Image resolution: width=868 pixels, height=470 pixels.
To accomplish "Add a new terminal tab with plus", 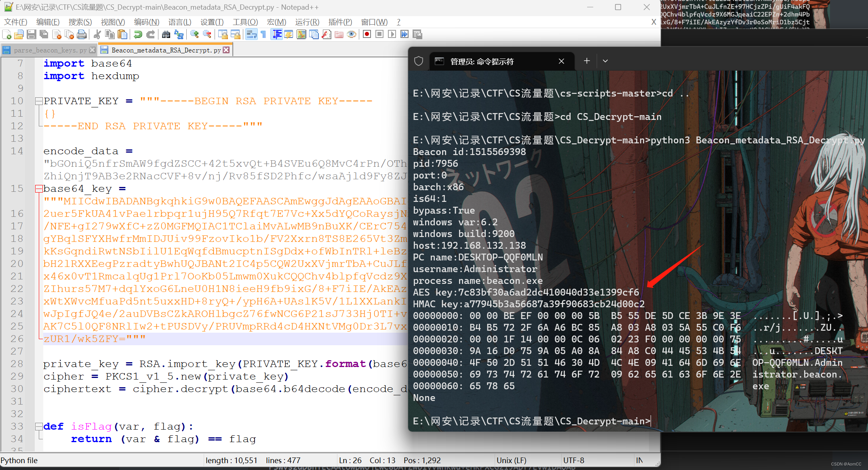I will [x=587, y=61].
